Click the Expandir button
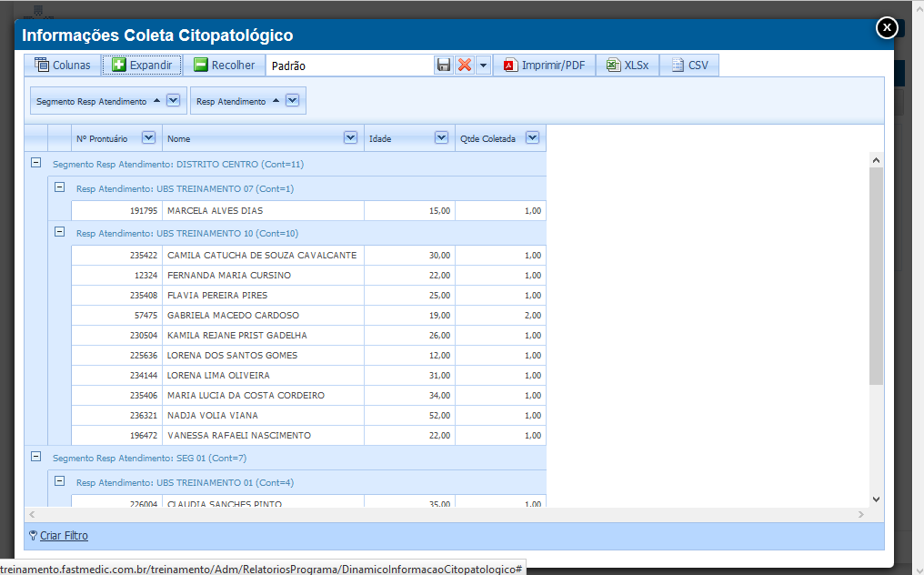The width and height of the screenshot is (924, 575). pos(142,65)
